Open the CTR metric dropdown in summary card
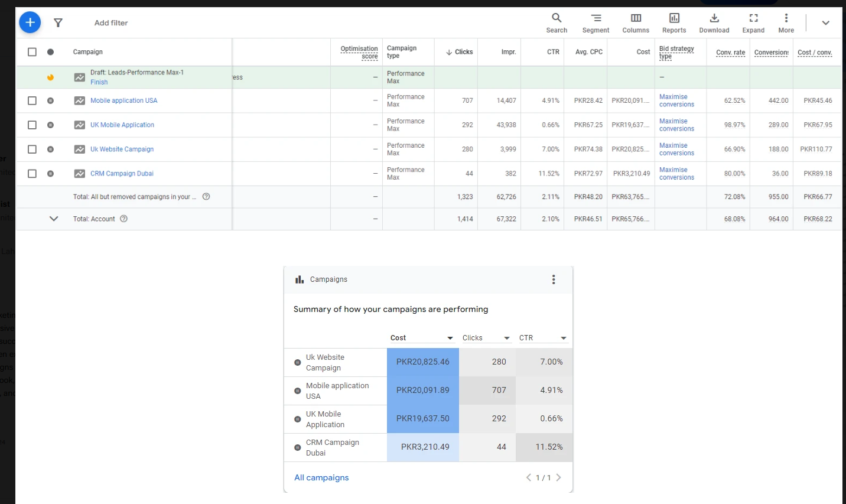This screenshot has height=504, width=846. (563, 338)
